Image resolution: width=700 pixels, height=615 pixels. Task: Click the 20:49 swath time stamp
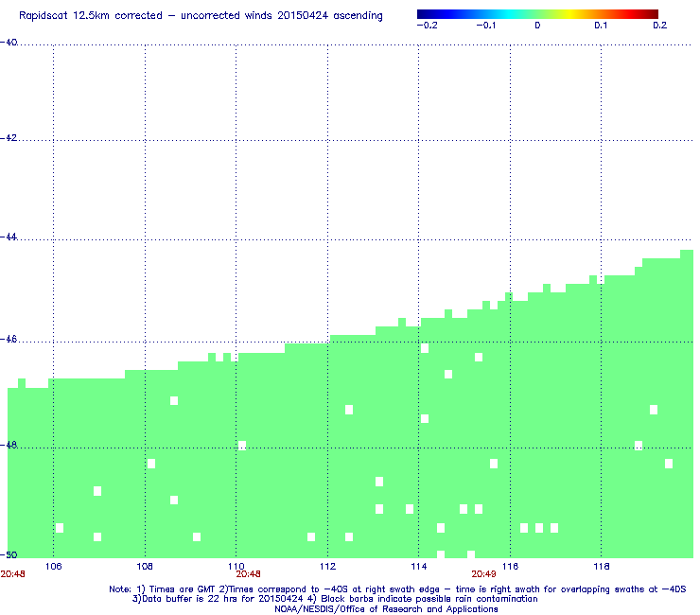(484, 574)
